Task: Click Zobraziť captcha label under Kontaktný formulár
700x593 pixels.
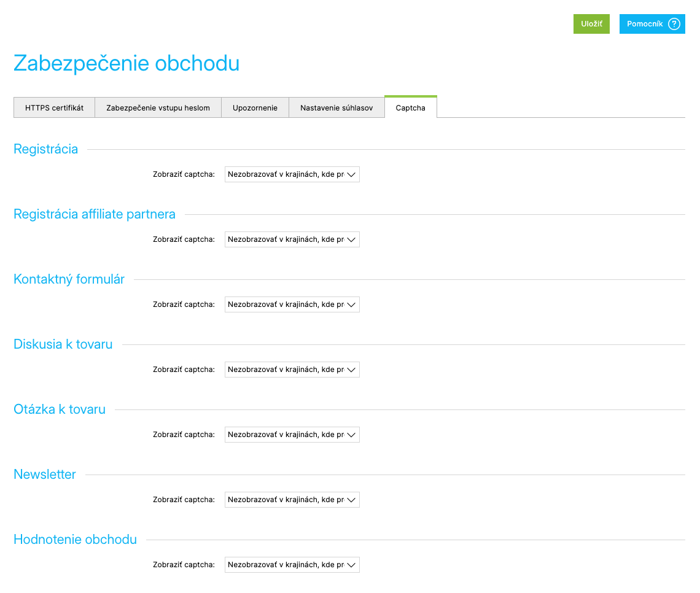Action: [184, 304]
